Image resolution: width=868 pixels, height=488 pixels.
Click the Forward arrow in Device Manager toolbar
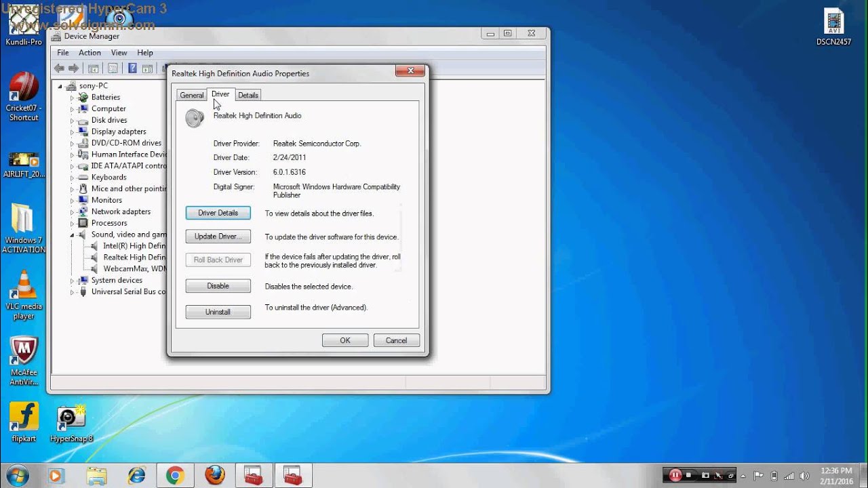click(73, 68)
